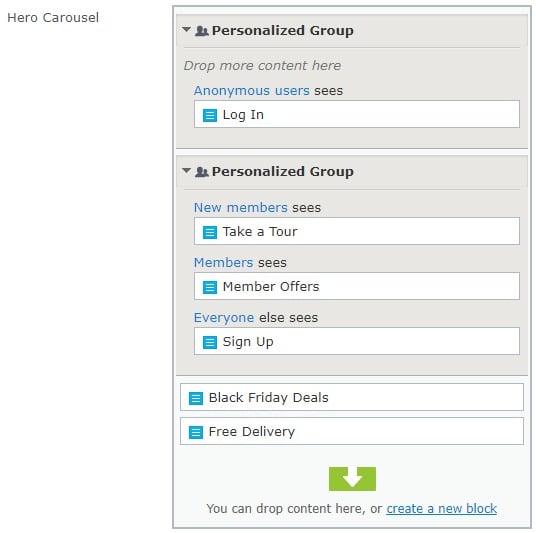Click the Black Friday Deals block icon
The width and height of the screenshot is (536, 533).
coord(196,398)
